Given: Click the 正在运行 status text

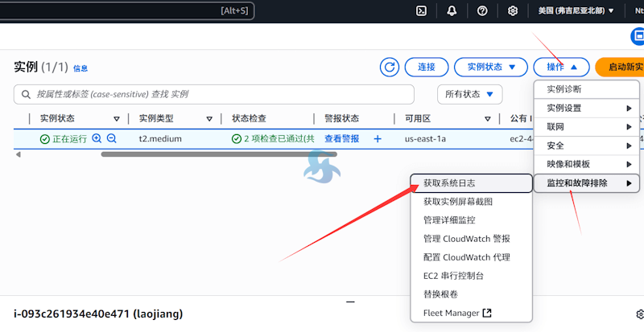Looking at the screenshot, I should pyautogui.click(x=69, y=139).
